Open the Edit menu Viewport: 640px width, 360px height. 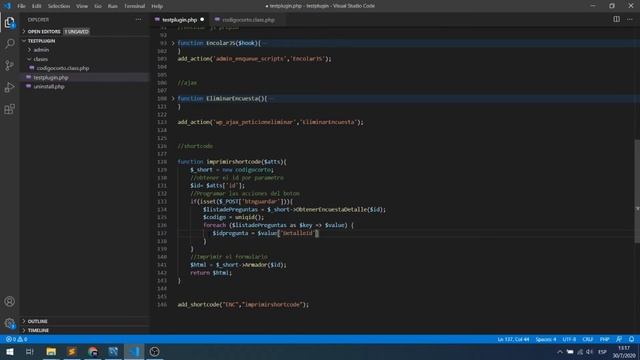click(36, 6)
